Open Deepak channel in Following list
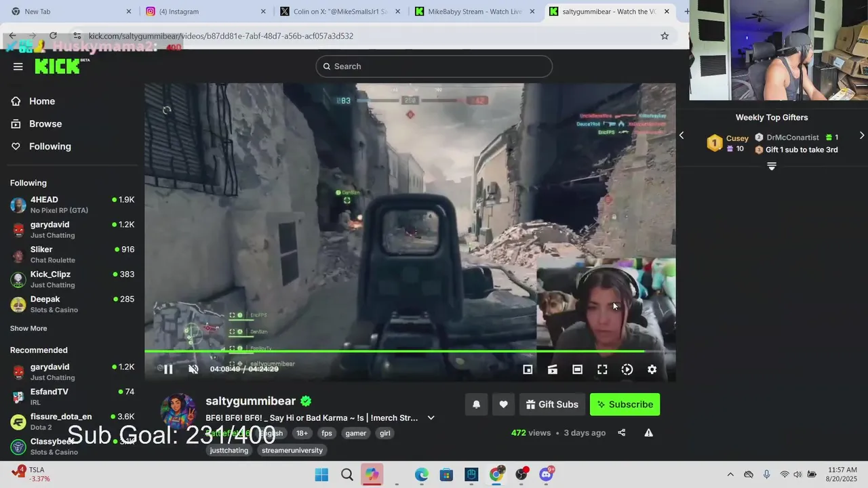This screenshot has height=488, width=868. pyautogui.click(x=72, y=304)
